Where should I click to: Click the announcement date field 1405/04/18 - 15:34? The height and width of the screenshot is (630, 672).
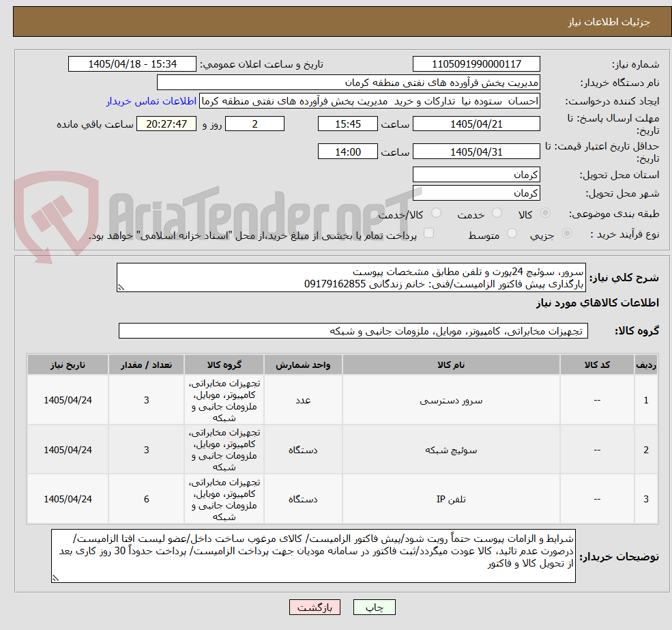click(x=132, y=64)
